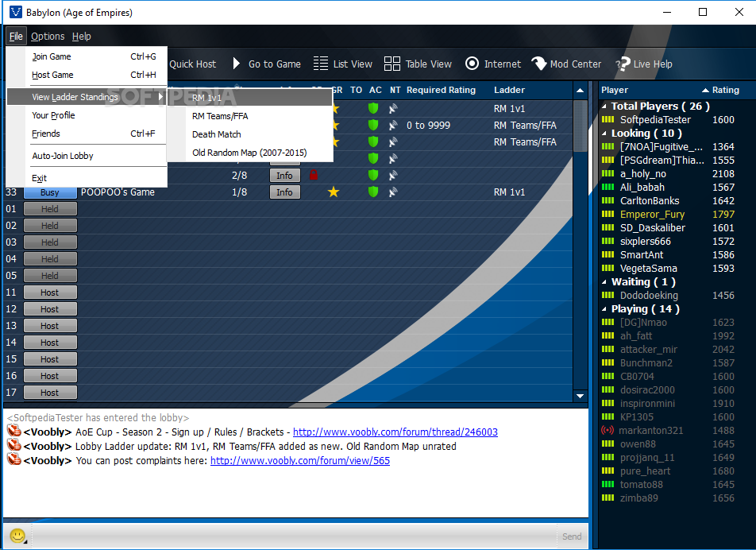Click the chat message input field

click(x=294, y=536)
